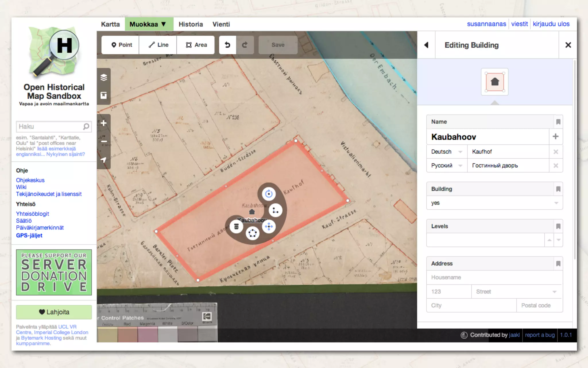
Task: Click the Гостинный дворъ translation field
Action: [x=508, y=166]
